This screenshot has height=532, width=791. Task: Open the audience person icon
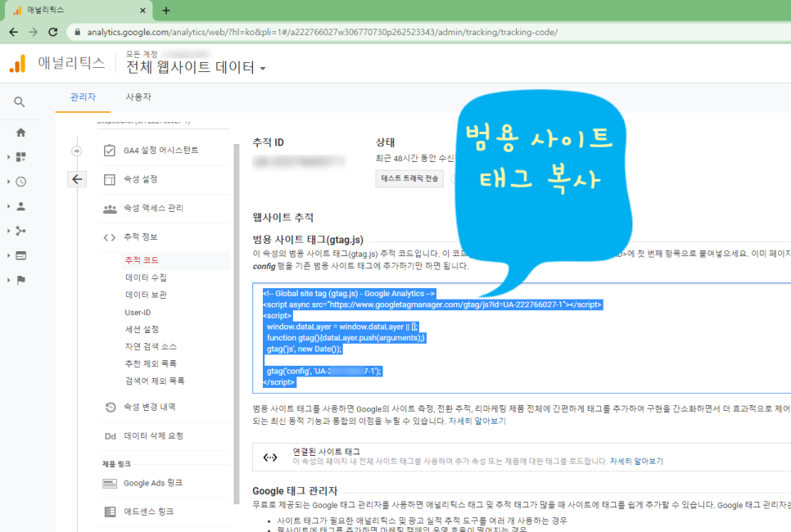[20, 206]
